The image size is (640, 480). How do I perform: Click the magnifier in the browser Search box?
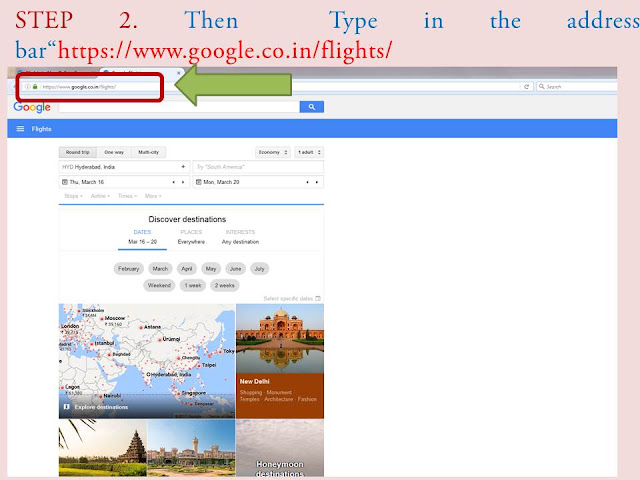[542, 87]
